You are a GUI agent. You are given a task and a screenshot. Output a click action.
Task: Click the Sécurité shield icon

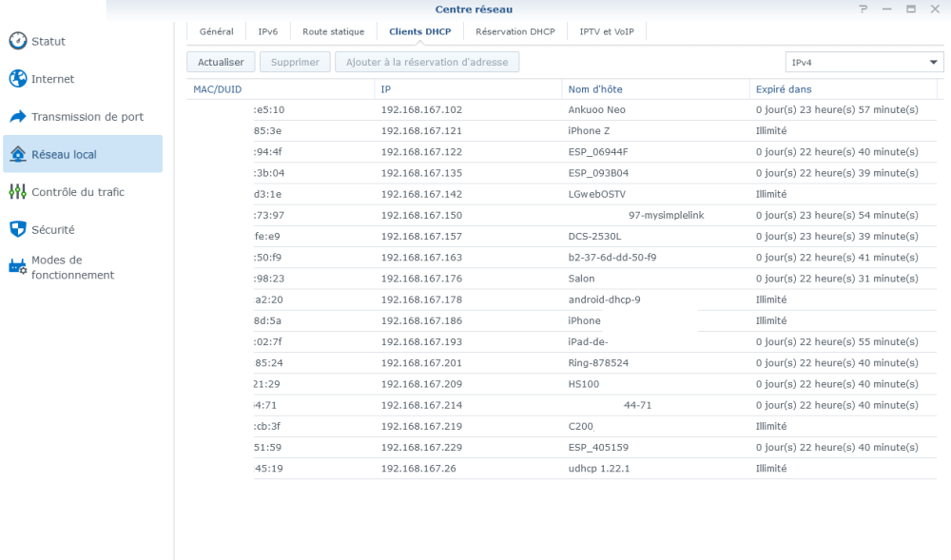[17, 229]
